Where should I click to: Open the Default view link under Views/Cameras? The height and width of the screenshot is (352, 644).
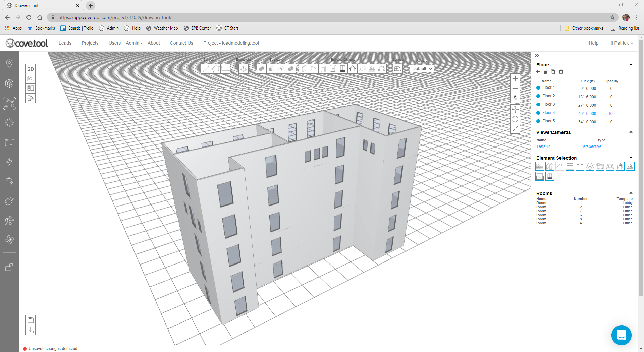tap(543, 146)
